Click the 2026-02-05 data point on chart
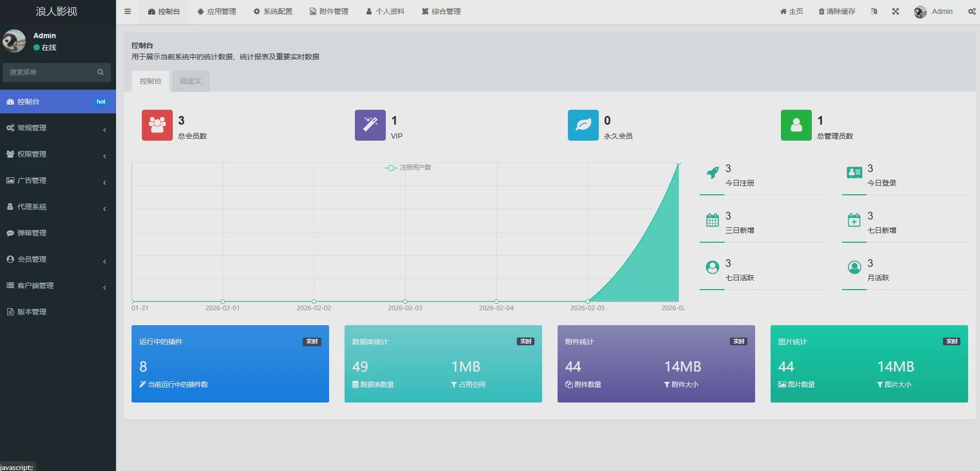 (x=587, y=301)
